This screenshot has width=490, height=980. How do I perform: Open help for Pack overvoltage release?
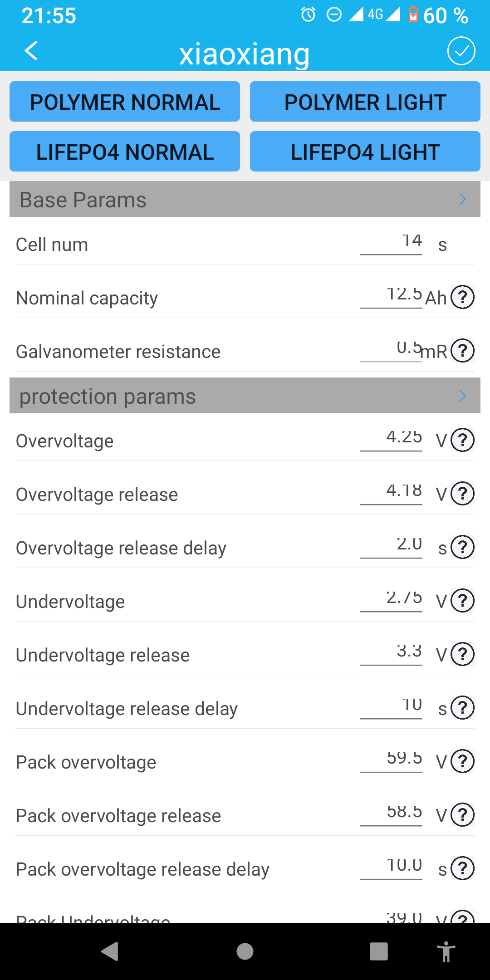pos(462,815)
